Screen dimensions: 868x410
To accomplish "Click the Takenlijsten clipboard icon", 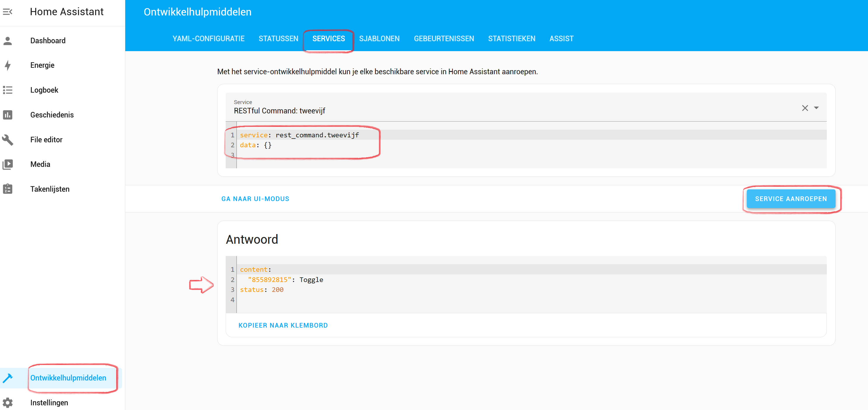I will point(7,189).
